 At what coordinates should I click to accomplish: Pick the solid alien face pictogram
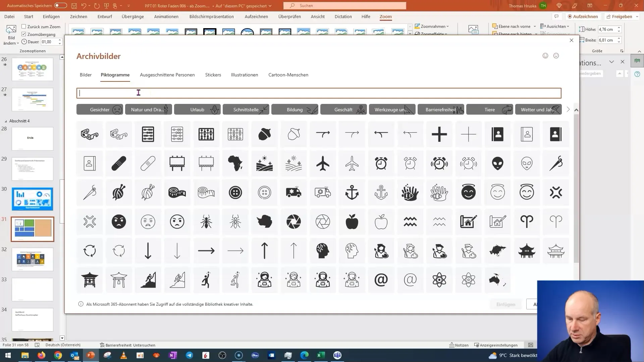(497, 164)
